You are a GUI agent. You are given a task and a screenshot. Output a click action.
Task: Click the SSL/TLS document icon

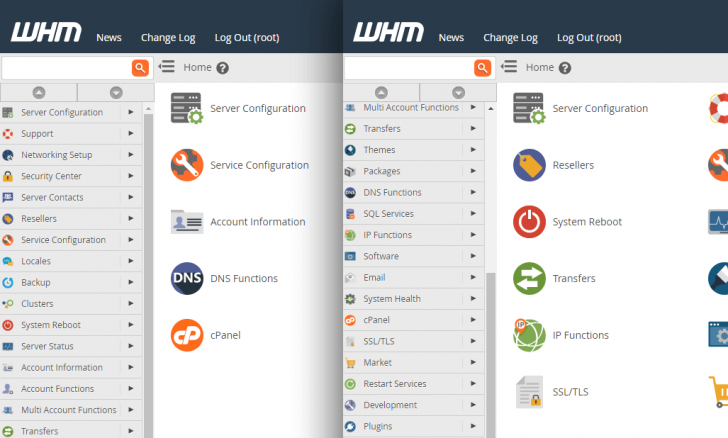[x=529, y=391]
